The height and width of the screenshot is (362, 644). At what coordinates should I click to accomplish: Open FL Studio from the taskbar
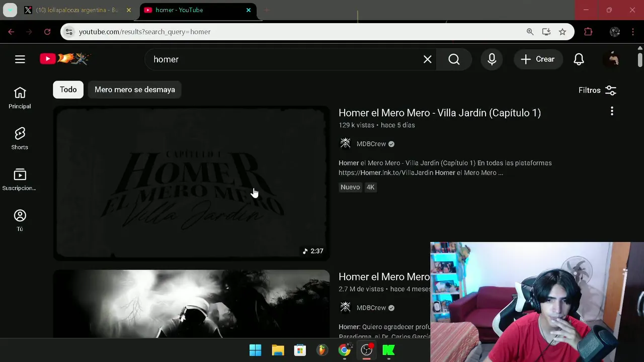click(322, 350)
